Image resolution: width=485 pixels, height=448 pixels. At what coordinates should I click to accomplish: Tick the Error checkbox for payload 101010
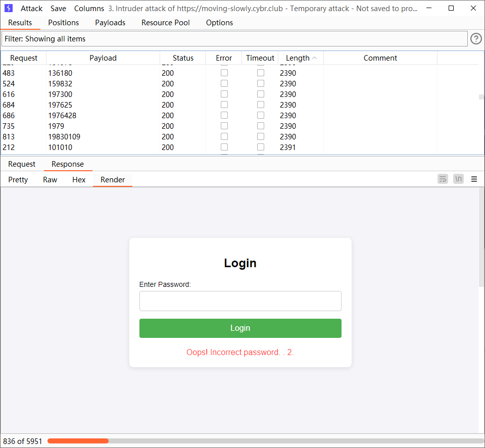pyautogui.click(x=224, y=147)
